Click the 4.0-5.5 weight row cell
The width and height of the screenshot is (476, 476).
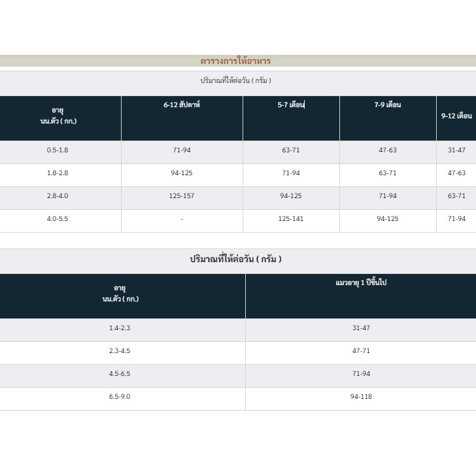click(x=58, y=218)
